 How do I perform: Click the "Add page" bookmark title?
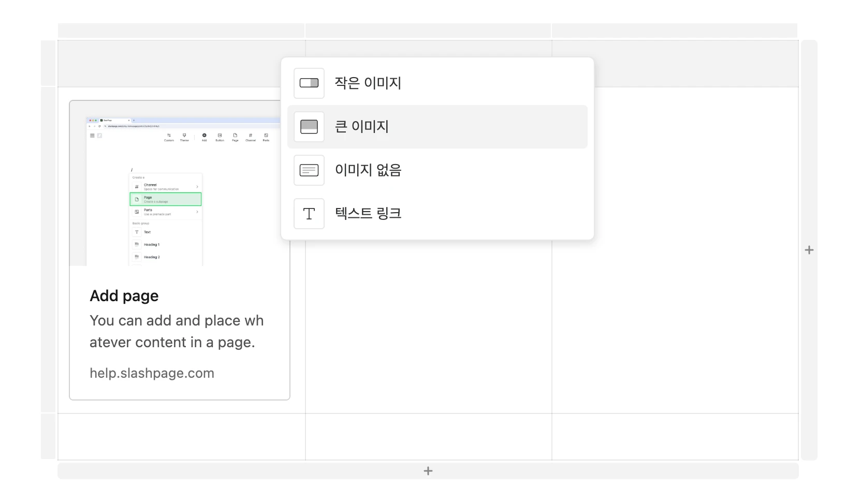pyautogui.click(x=124, y=296)
